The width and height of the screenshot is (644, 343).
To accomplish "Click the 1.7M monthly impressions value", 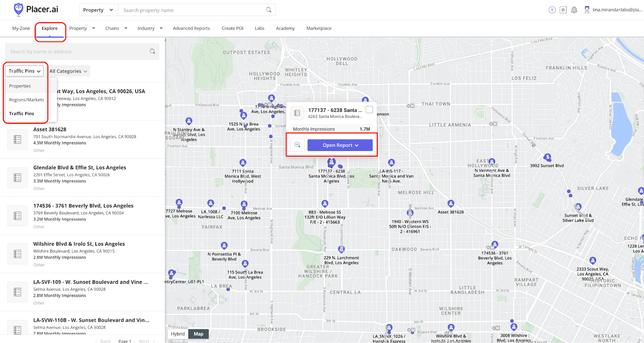I will pos(365,129).
